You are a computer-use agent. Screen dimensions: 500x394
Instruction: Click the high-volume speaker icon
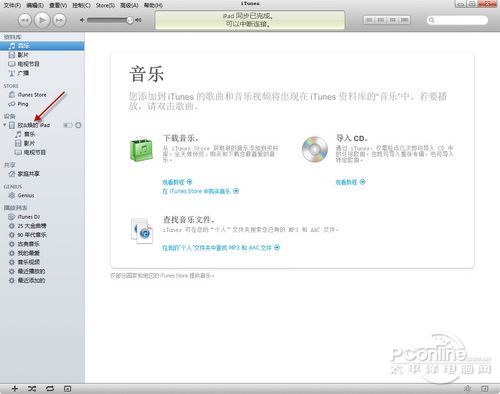(x=138, y=20)
